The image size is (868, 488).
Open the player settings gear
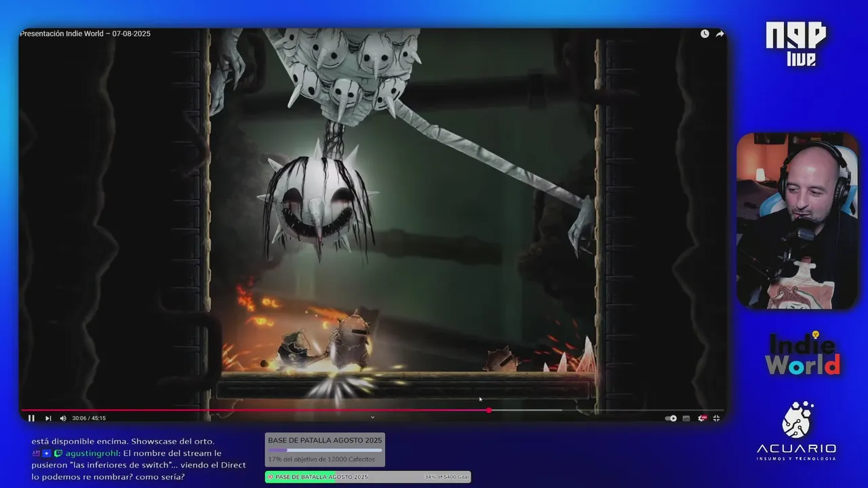point(702,418)
